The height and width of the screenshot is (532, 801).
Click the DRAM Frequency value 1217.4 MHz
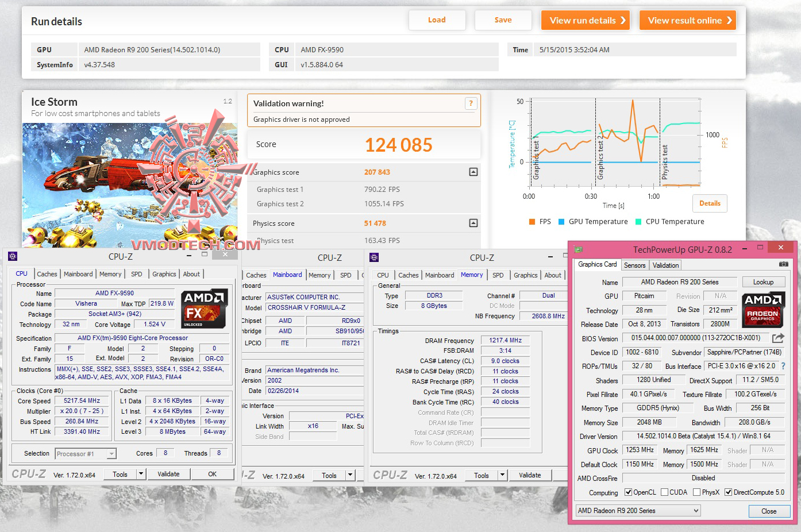[x=505, y=340]
